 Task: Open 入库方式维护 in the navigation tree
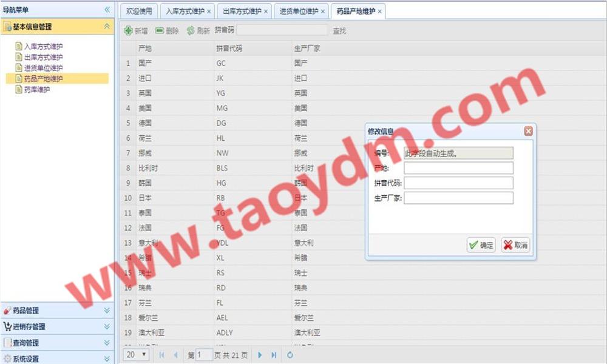(43, 47)
